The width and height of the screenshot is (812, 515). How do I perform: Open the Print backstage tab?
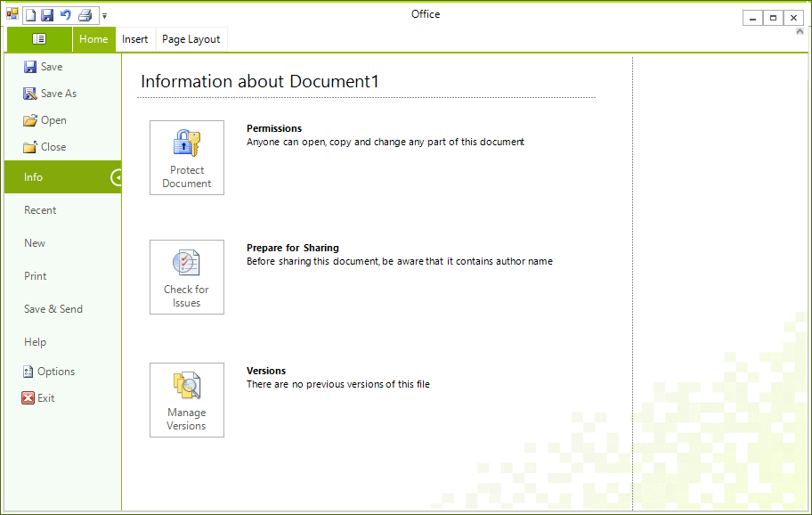[x=62, y=276]
